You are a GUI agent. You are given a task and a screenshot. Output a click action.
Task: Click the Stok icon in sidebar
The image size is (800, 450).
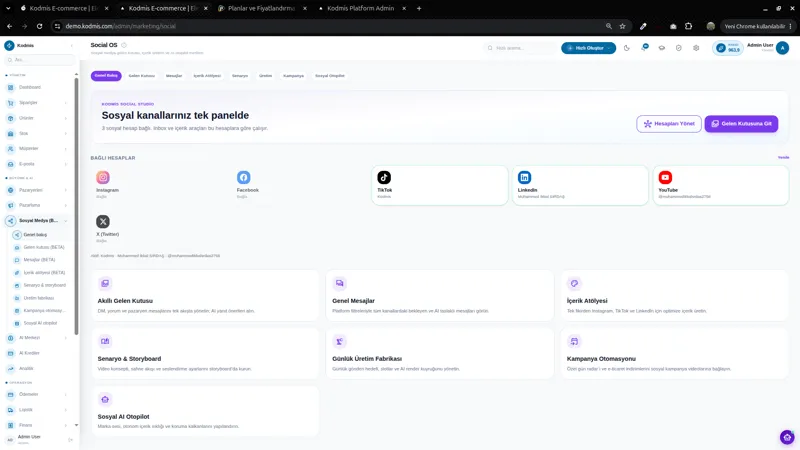[x=10, y=133]
